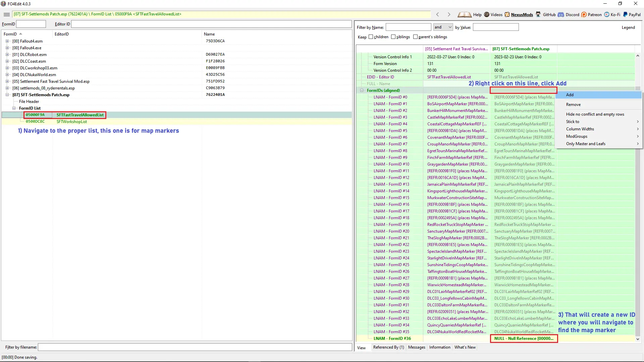This screenshot has width=644, height=362.
Task: Sort by the Name column header
Action: coord(277,34)
